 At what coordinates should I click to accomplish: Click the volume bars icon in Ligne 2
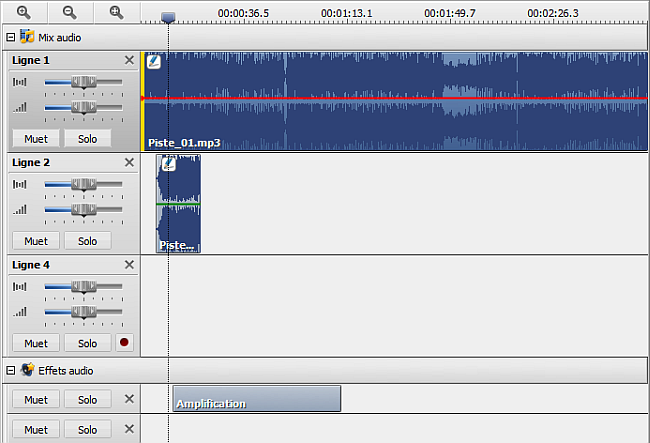(20, 210)
